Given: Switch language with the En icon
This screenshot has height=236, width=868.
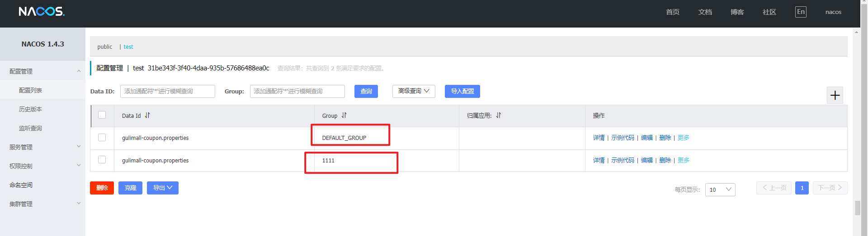Looking at the screenshot, I should point(801,12).
